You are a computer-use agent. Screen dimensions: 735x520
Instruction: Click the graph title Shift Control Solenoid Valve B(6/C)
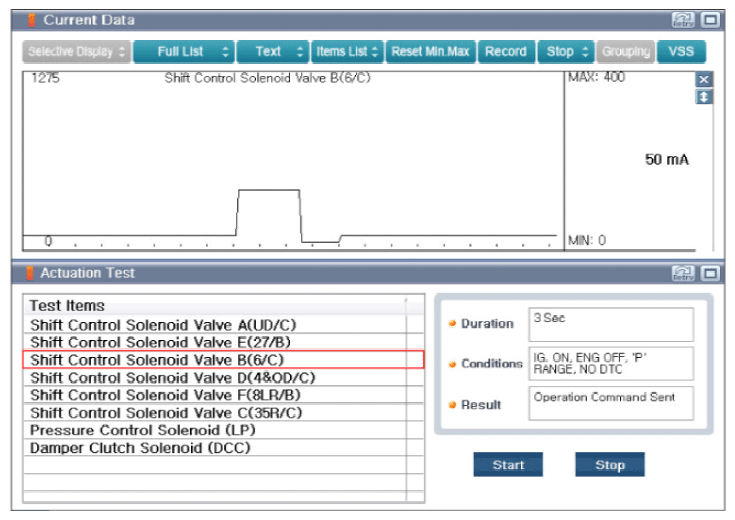[x=267, y=78]
